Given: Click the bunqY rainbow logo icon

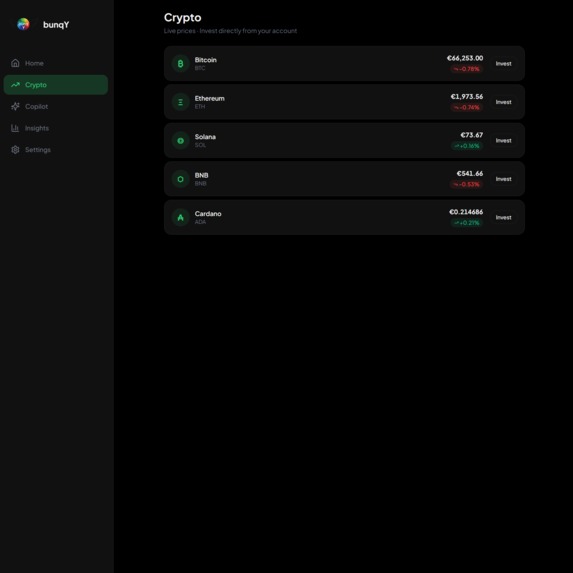Looking at the screenshot, I should point(23,24).
